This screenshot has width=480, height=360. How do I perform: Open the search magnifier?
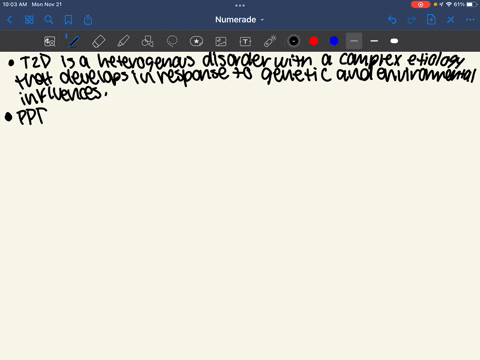coord(49,20)
